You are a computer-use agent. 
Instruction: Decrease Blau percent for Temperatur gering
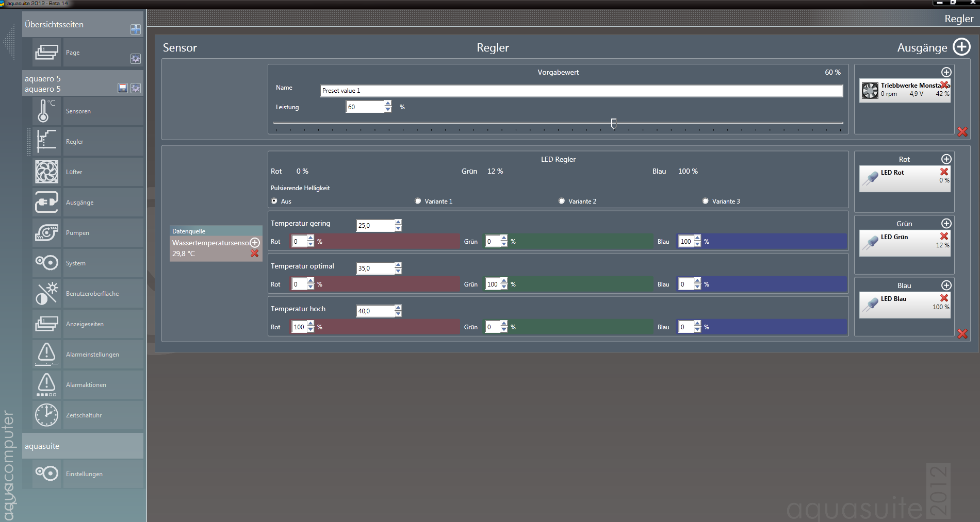point(697,244)
